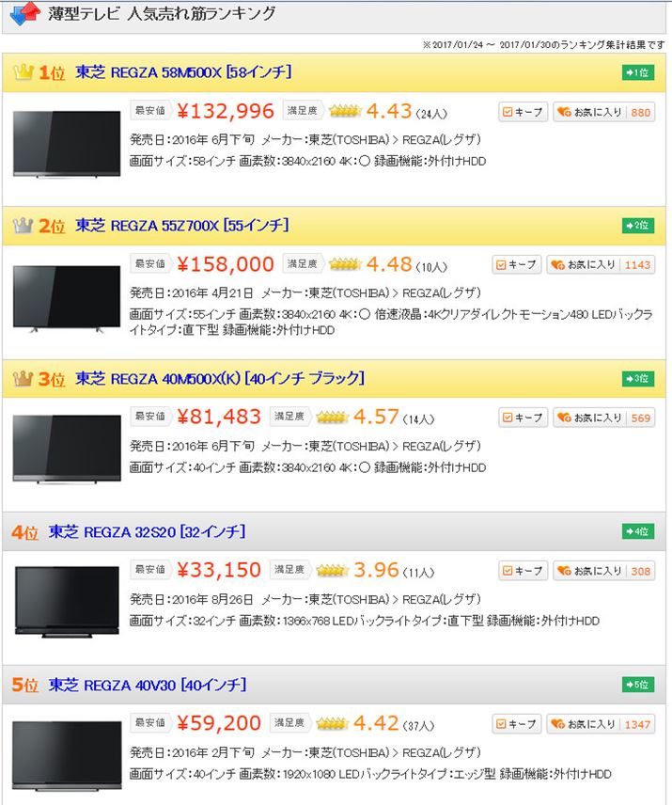Click the green 5位 rank-change badge
The image size is (672, 805).
coord(637,685)
